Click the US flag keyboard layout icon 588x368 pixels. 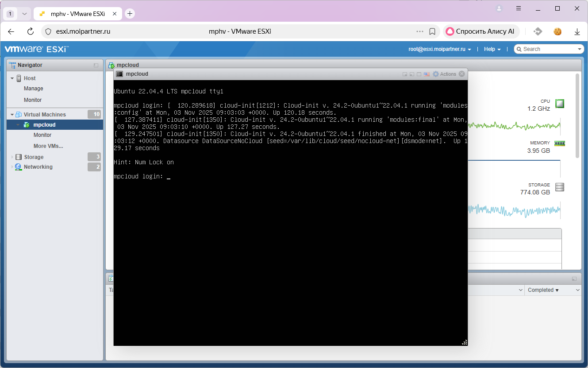427,74
